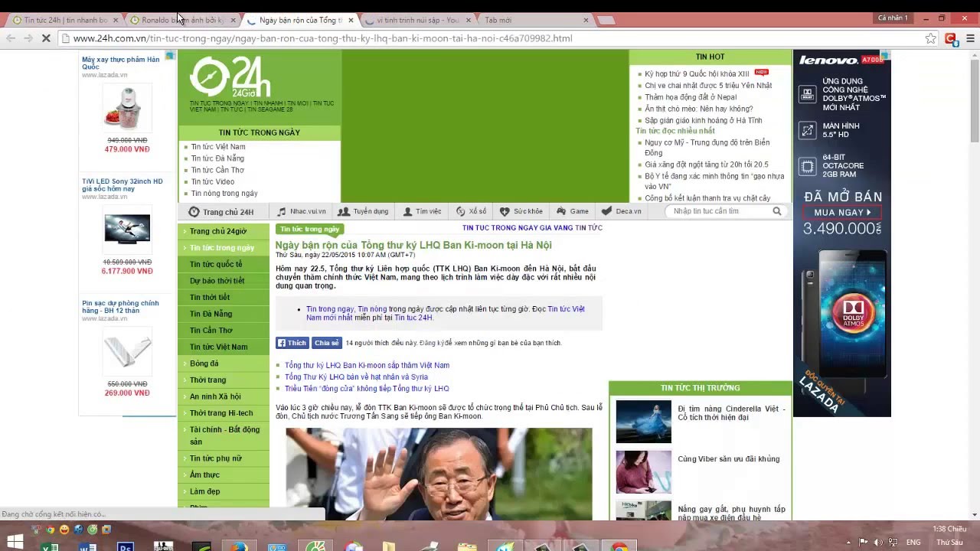Image resolution: width=980 pixels, height=551 pixels.
Task: Open the Chrome menu hamburger icon
Action: (x=970, y=38)
